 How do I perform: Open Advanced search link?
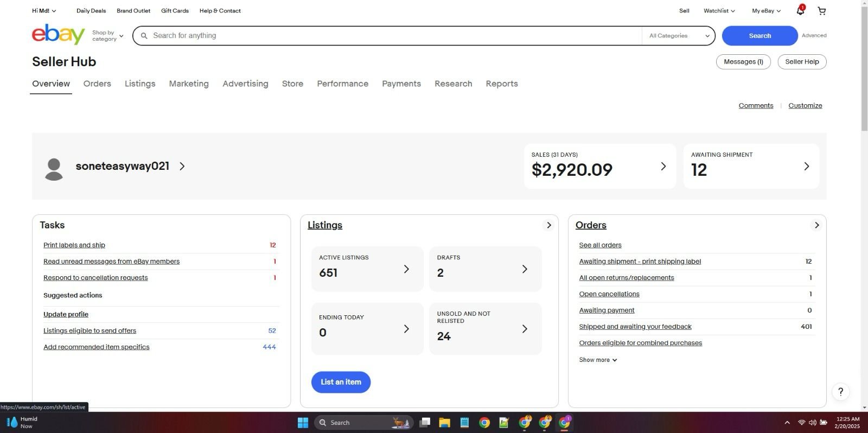[x=814, y=35]
